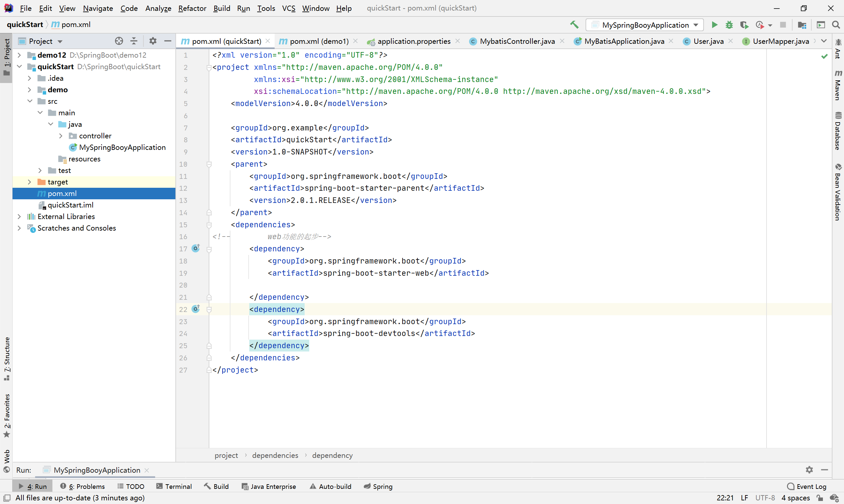Open Project Structure icon in toolbar
Image resolution: width=844 pixels, height=504 pixels.
pos(802,25)
